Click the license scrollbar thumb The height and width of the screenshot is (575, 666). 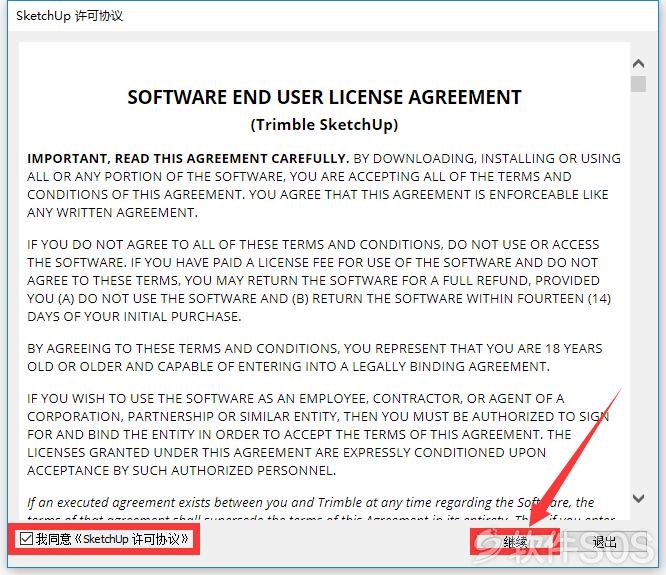tap(638, 84)
